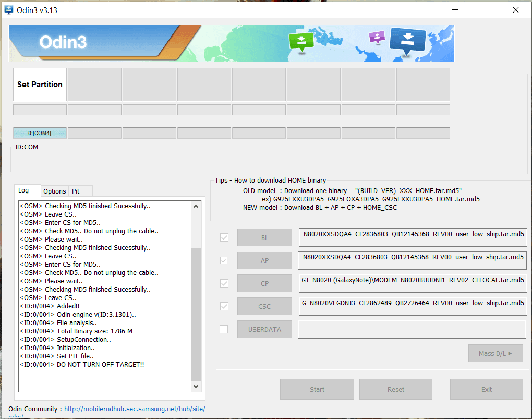The height and width of the screenshot is (419, 532).
Task: Maximize the Odin3 window
Action: (485, 10)
